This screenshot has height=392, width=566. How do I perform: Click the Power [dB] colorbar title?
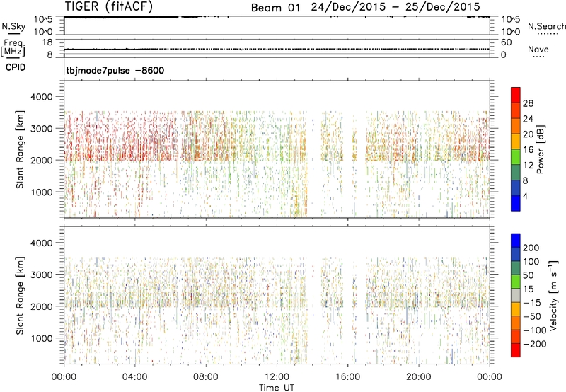click(x=540, y=149)
